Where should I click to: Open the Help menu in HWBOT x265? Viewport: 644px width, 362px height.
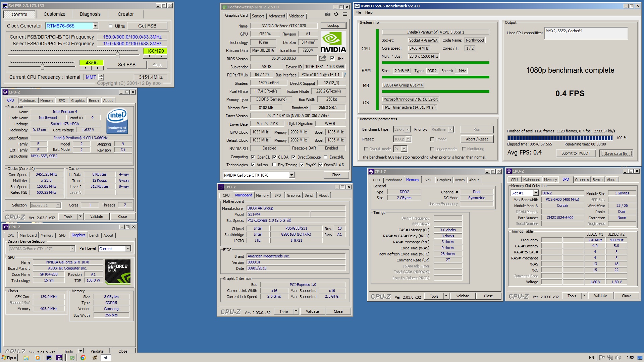(369, 12)
